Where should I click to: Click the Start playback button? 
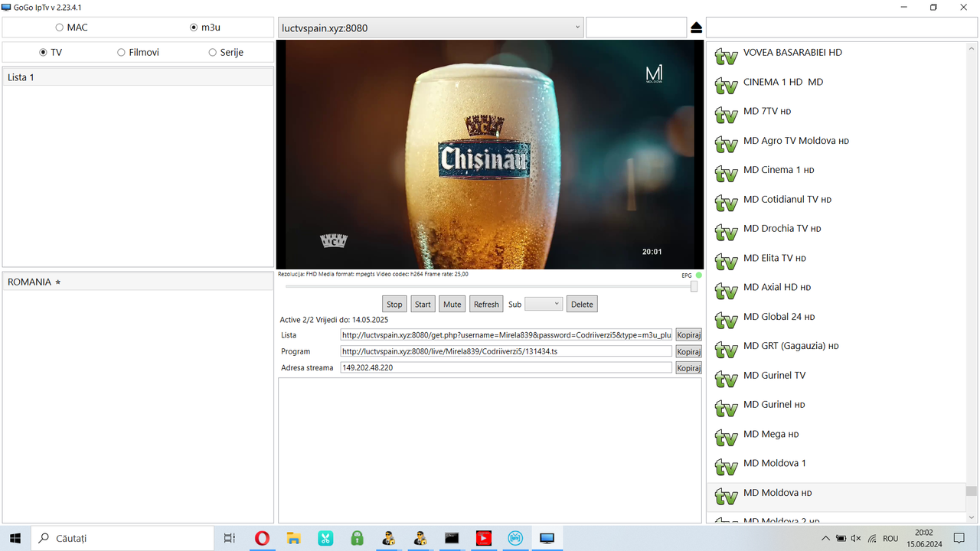tap(423, 304)
